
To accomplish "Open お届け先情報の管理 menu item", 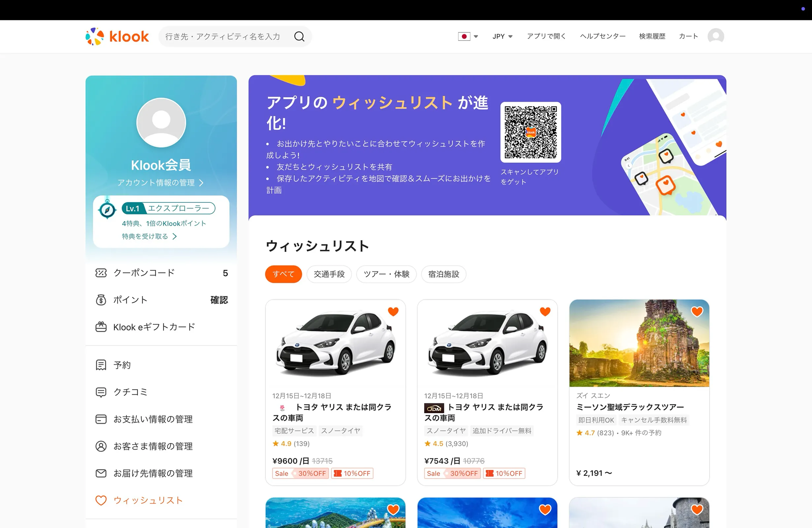I will pos(161,473).
